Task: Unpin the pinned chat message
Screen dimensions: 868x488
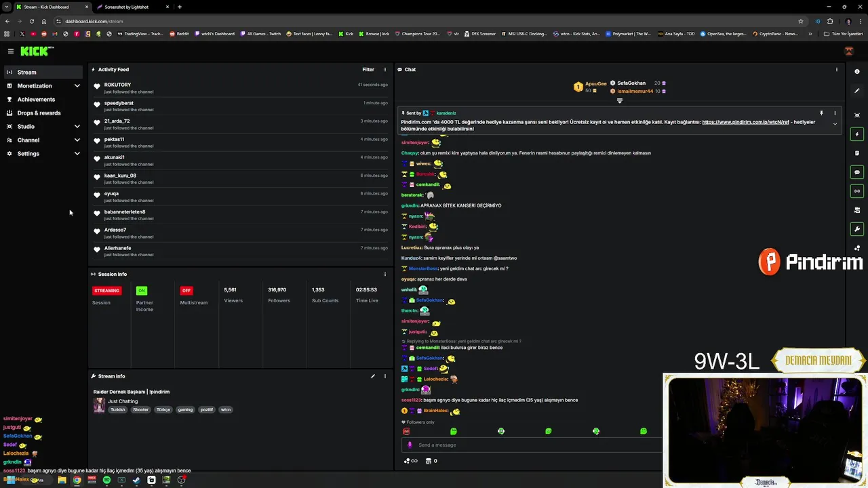Action: point(821,113)
